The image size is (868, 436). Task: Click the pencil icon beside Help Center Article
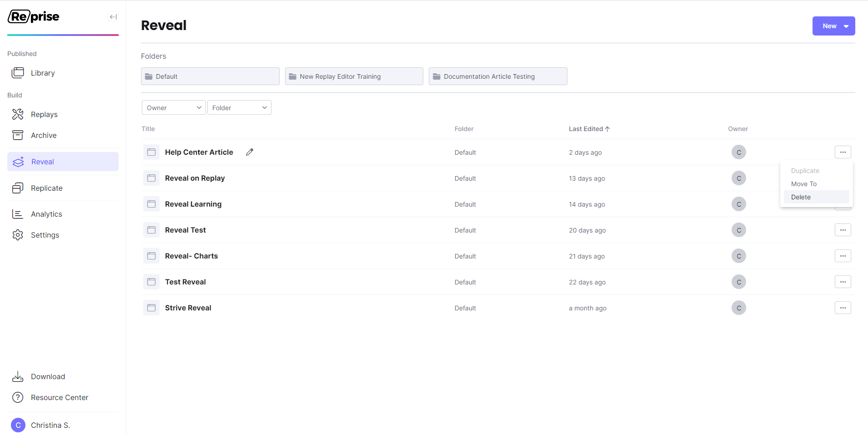click(x=250, y=152)
